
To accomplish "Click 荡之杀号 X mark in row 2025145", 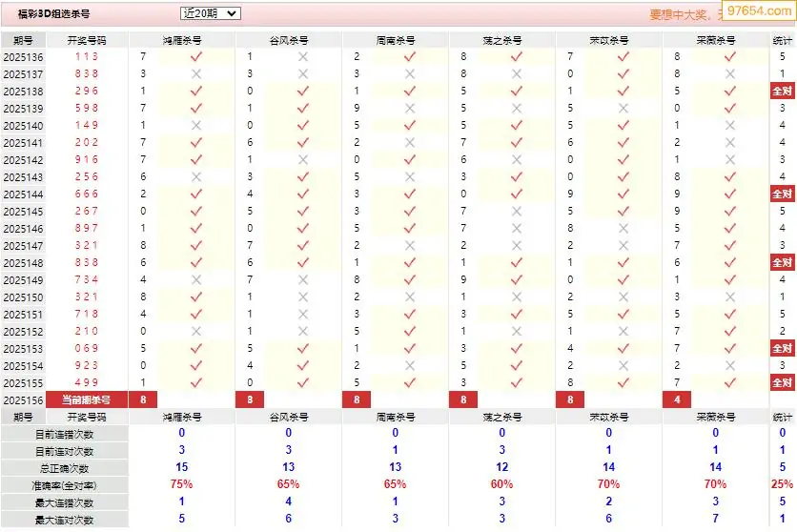I will tap(517, 212).
